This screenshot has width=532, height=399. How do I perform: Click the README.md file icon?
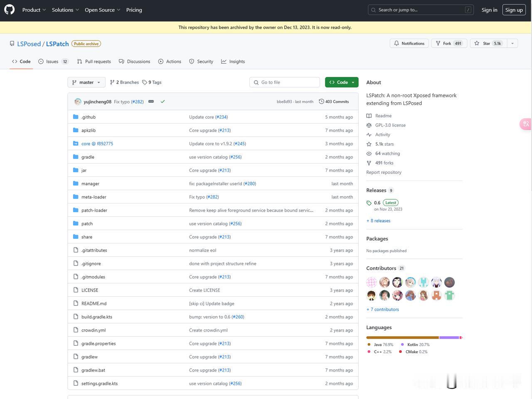(76, 303)
